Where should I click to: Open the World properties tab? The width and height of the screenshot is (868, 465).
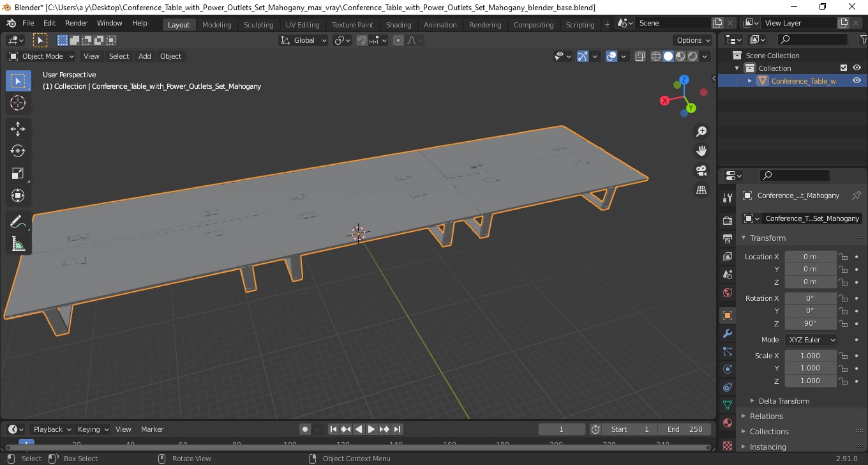point(727,293)
